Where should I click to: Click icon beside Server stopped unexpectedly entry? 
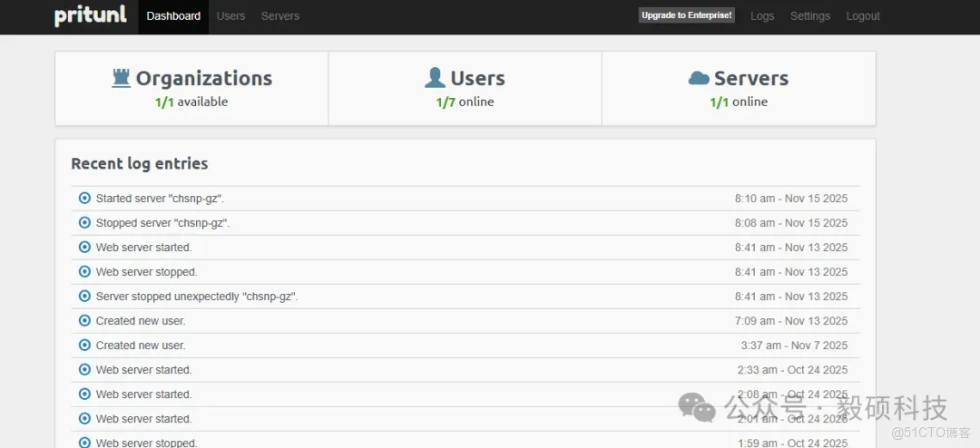coord(85,297)
